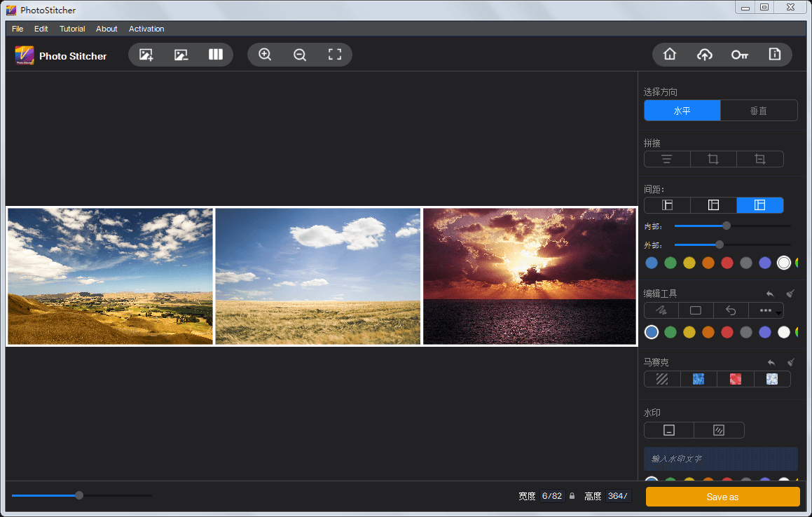Pick the blue spacing color swatch
Viewport: 812px width, 517px height.
(652, 263)
